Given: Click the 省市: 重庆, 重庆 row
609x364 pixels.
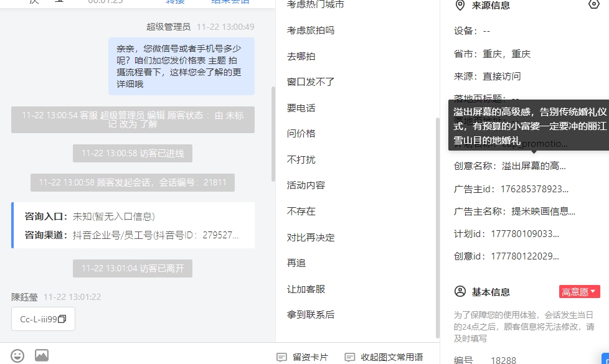Looking at the screenshot, I should click(492, 54).
